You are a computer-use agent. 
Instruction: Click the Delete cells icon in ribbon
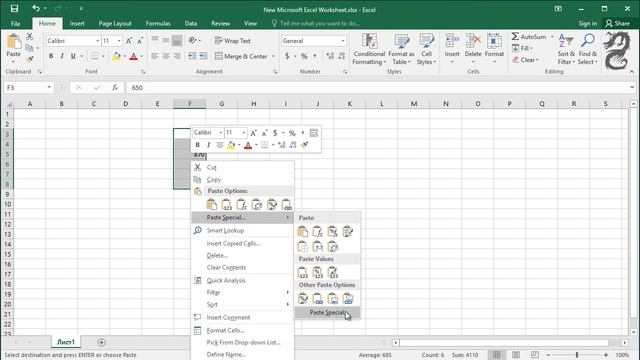[x=473, y=41]
